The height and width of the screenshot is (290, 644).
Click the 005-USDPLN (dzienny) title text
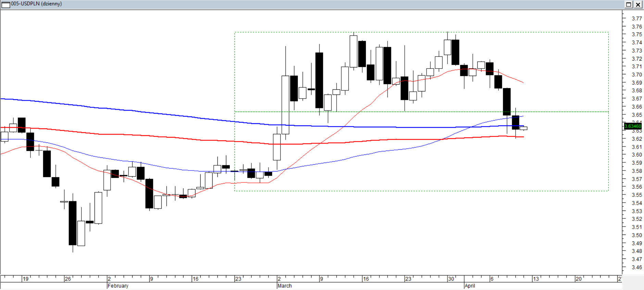36,4
